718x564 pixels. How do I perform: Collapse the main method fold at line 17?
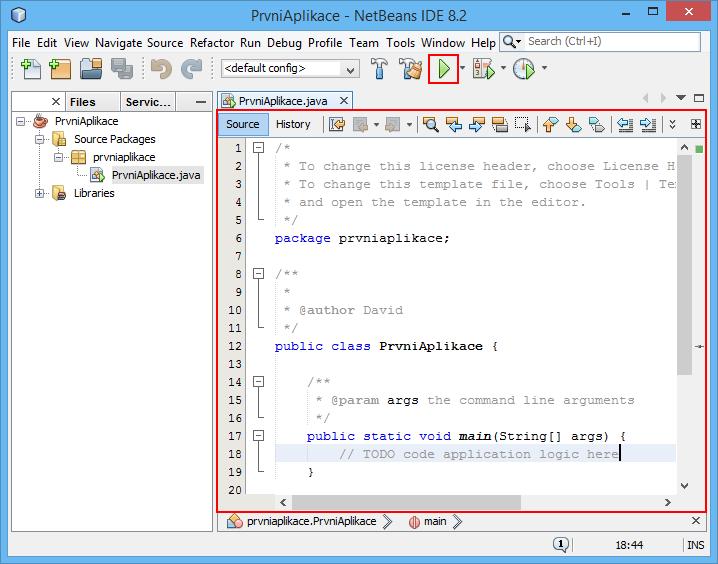[259, 435]
